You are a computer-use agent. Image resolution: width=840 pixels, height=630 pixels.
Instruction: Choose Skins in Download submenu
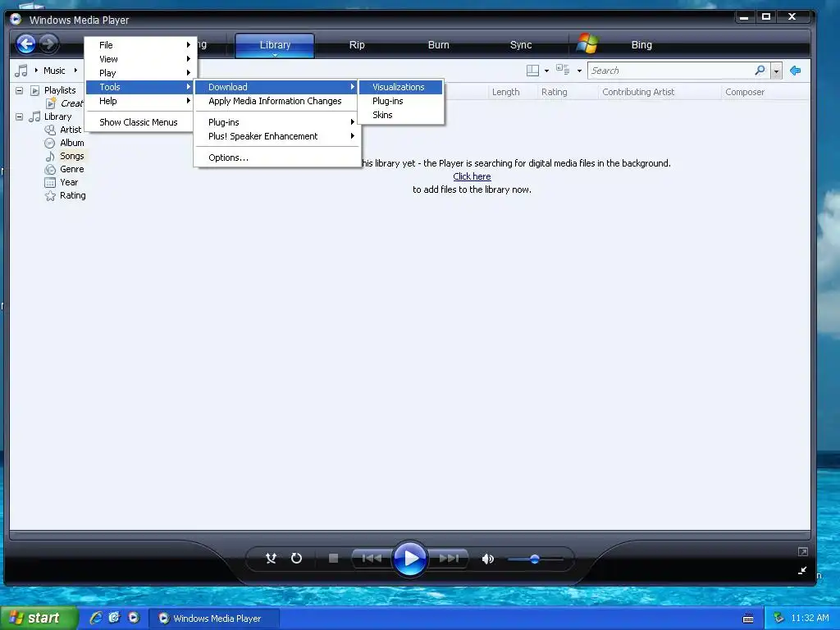tap(400, 115)
